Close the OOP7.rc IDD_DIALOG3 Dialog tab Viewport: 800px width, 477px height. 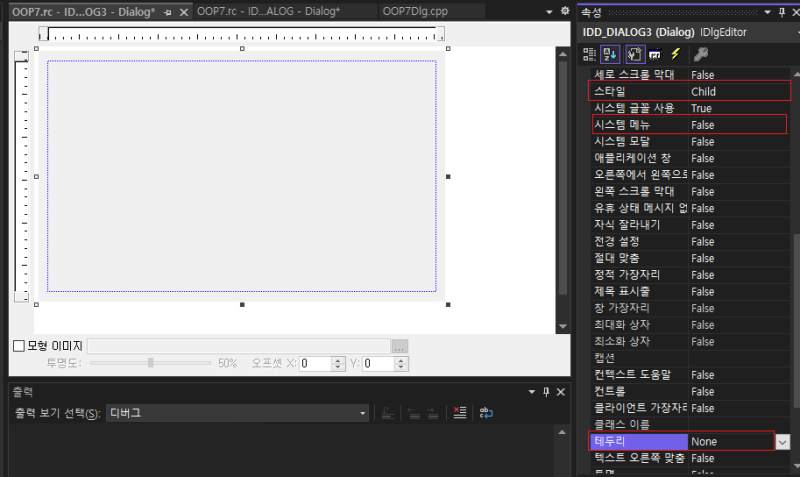(184, 12)
